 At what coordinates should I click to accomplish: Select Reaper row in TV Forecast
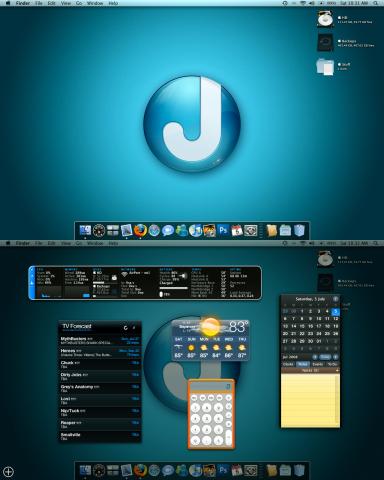[100, 424]
